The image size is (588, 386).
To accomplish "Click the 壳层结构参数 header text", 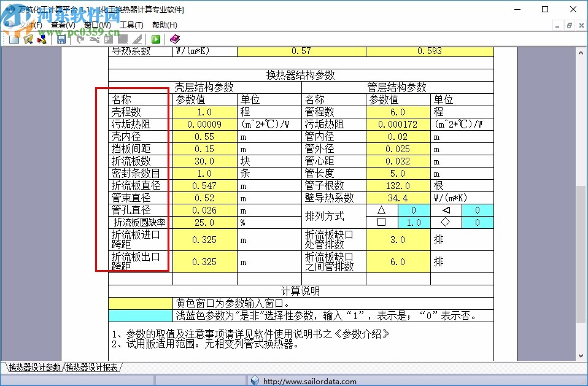I will [204, 87].
